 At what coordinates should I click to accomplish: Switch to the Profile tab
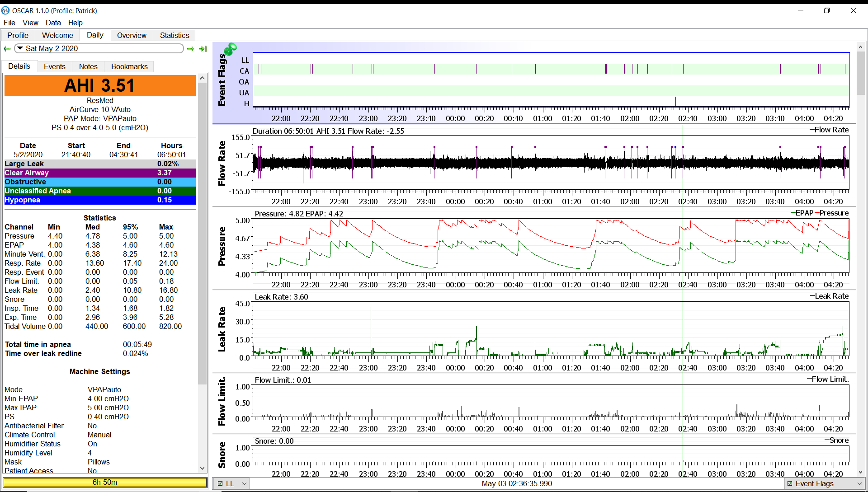click(x=18, y=35)
